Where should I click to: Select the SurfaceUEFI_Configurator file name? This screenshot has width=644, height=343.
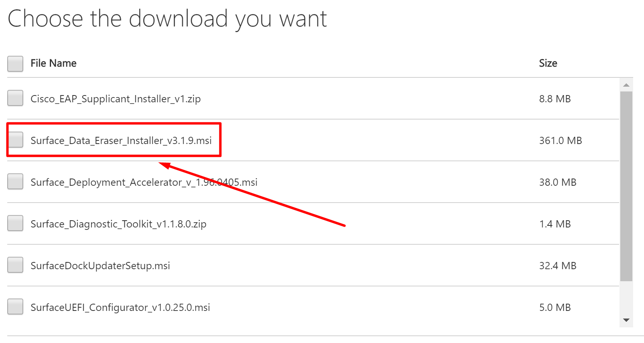[x=120, y=307]
